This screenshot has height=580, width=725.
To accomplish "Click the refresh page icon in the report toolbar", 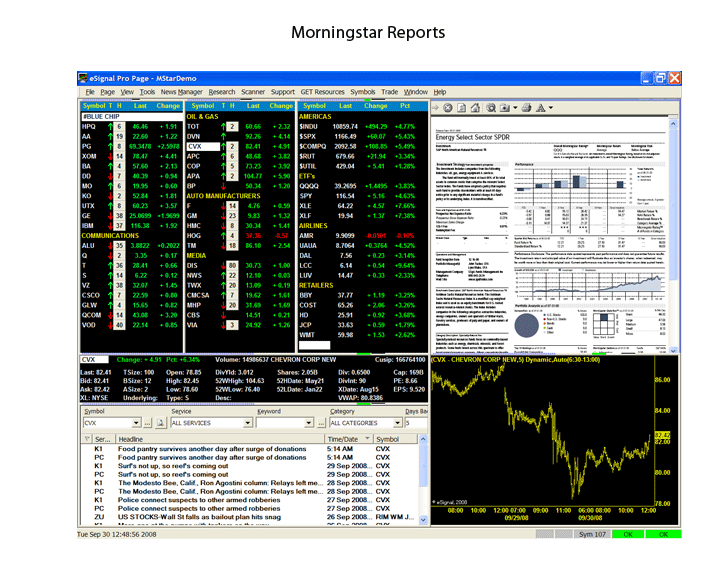I will point(461,108).
